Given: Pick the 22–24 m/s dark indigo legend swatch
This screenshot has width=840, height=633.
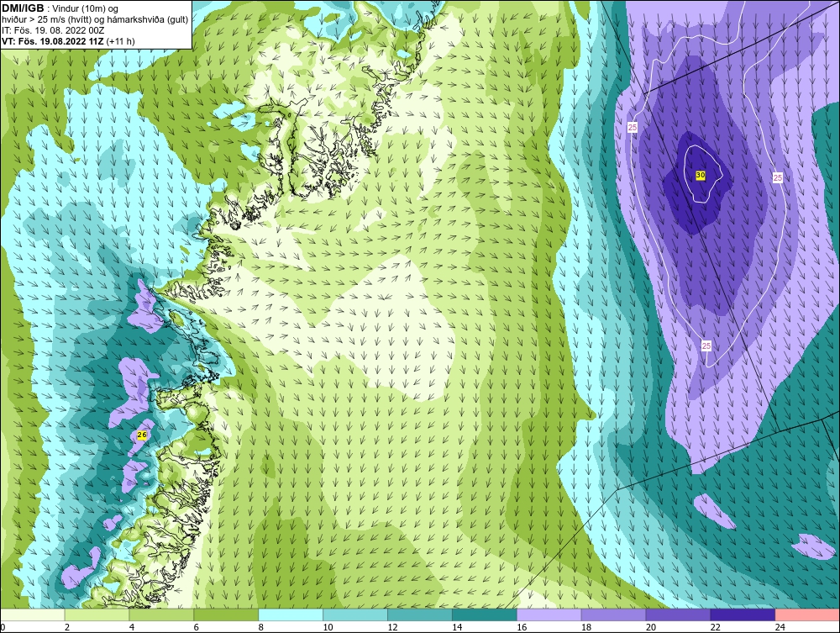Looking at the screenshot, I should [x=743, y=615].
